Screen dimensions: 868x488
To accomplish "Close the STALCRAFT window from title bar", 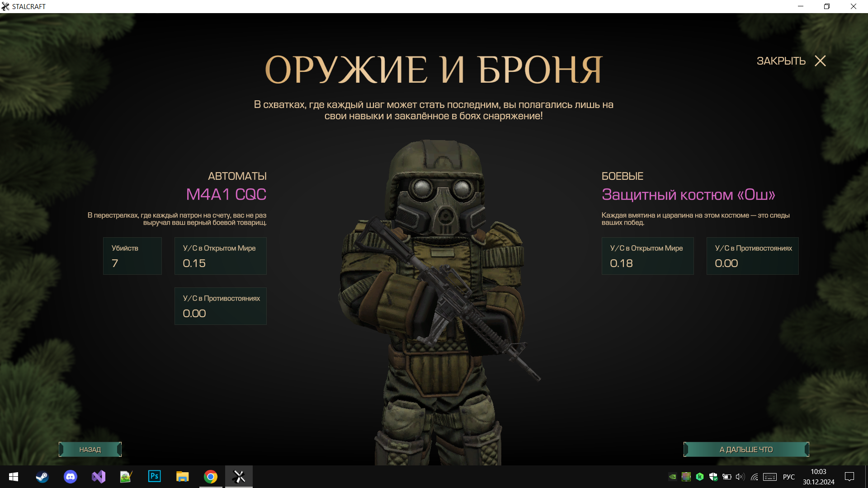I will coord(854,6).
